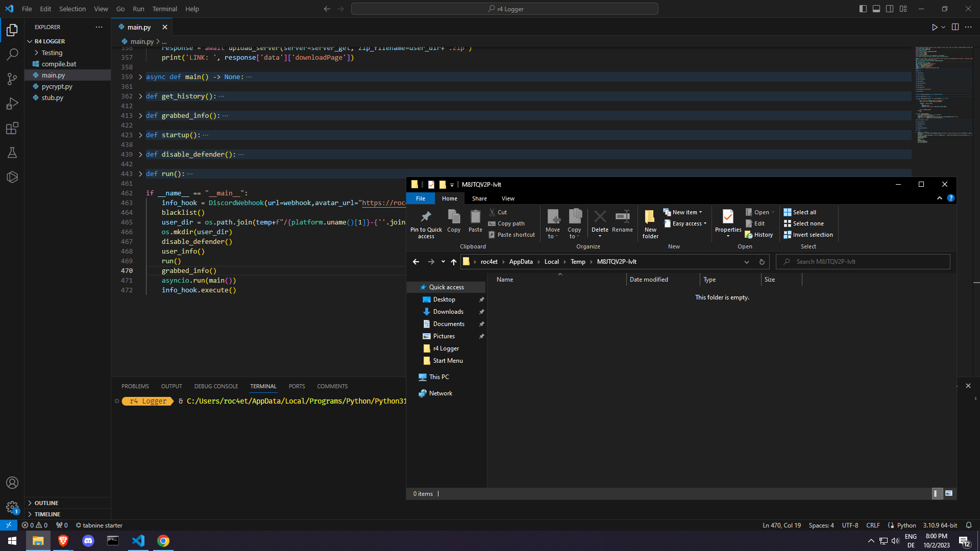Image resolution: width=980 pixels, height=551 pixels.
Task: Open the View ribbon tab in File Explorer
Action: click(508, 198)
